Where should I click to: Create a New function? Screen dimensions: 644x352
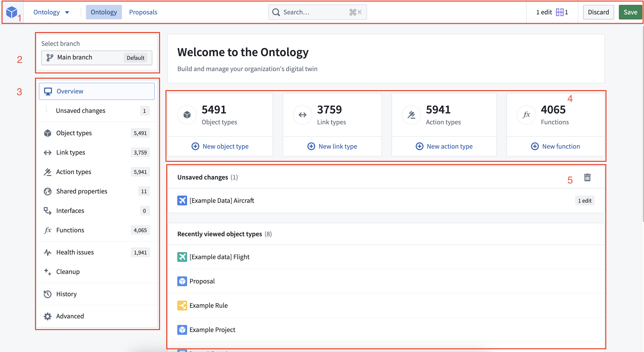tap(556, 146)
